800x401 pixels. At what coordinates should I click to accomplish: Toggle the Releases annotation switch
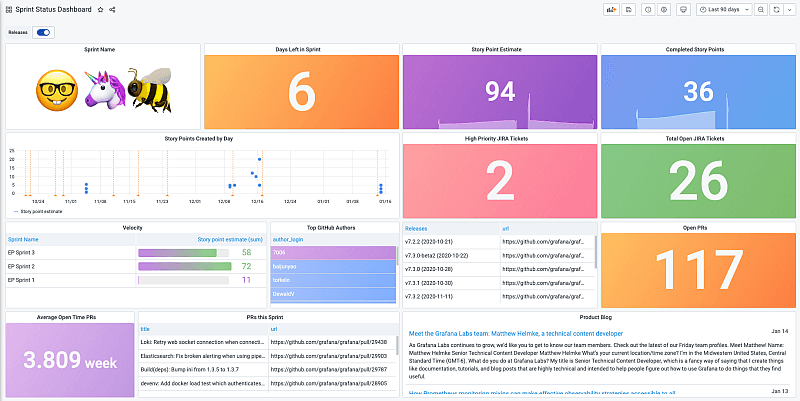tap(43, 32)
